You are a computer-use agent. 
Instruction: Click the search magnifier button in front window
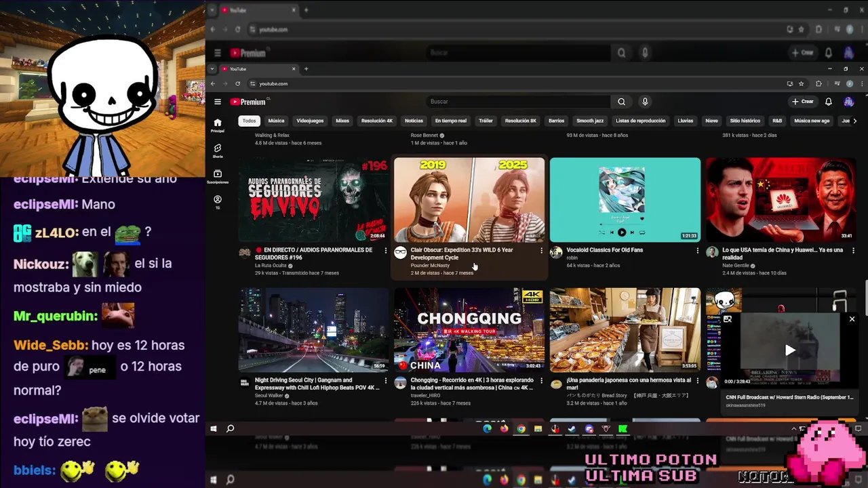pos(621,102)
